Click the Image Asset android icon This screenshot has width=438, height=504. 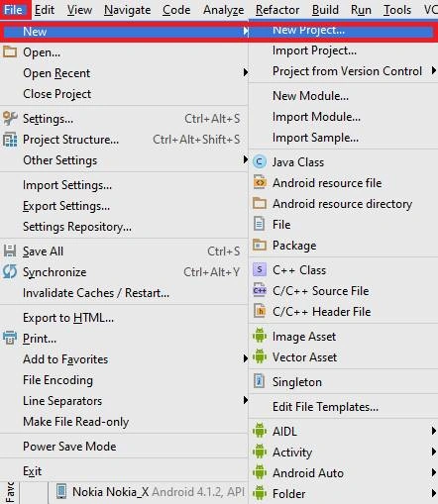[260, 336]
